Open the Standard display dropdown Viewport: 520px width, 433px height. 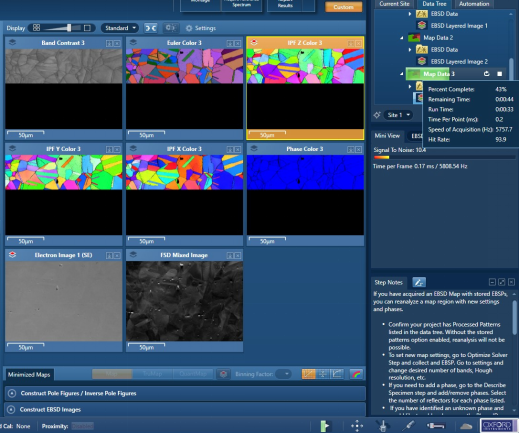(120, 28)
